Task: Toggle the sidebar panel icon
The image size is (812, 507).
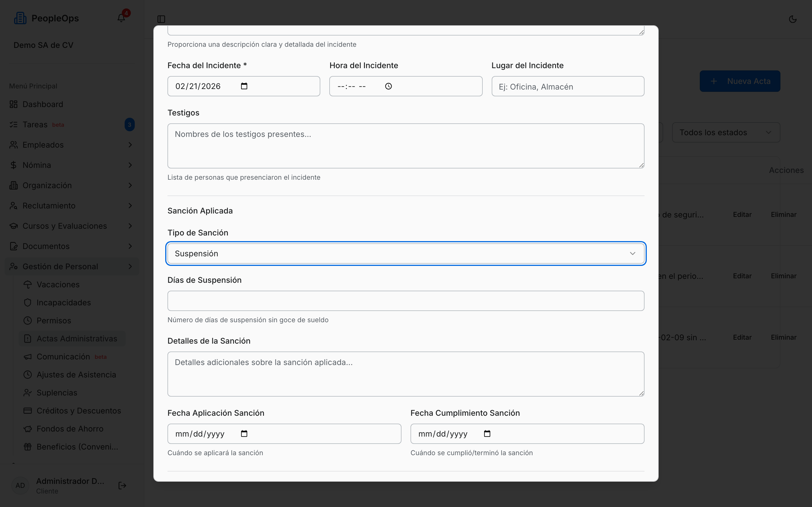Action: [161, 19]
